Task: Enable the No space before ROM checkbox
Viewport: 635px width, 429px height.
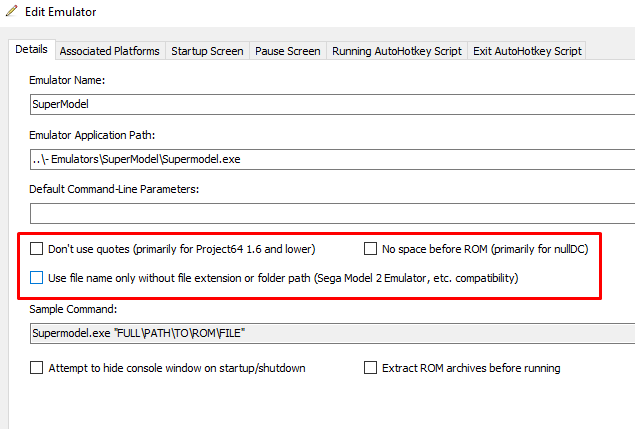Action: pos(370,248)
